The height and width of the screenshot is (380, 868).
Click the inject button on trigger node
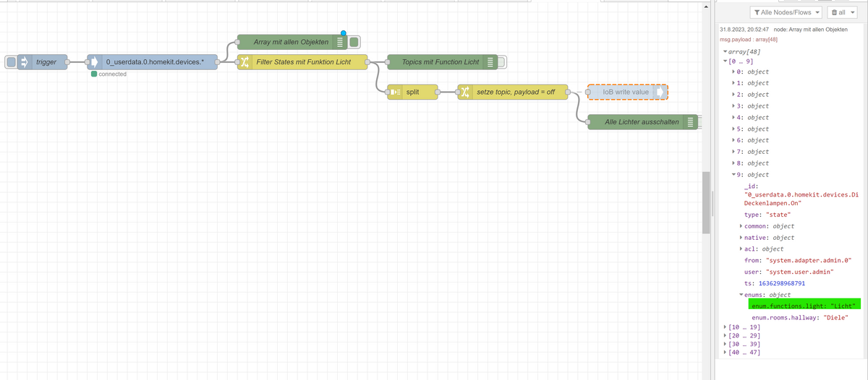pyautogui.click(x=11, y=62)
